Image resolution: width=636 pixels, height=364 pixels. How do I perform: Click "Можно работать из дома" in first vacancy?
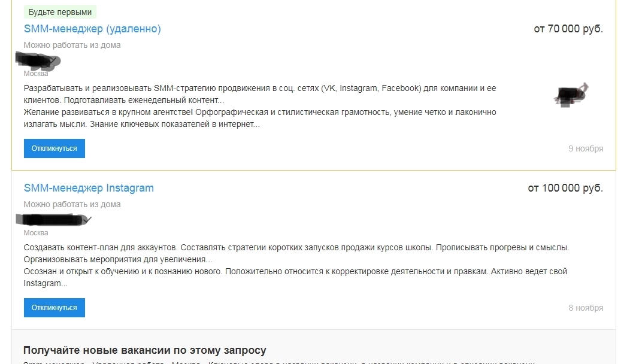pos(72,45)
